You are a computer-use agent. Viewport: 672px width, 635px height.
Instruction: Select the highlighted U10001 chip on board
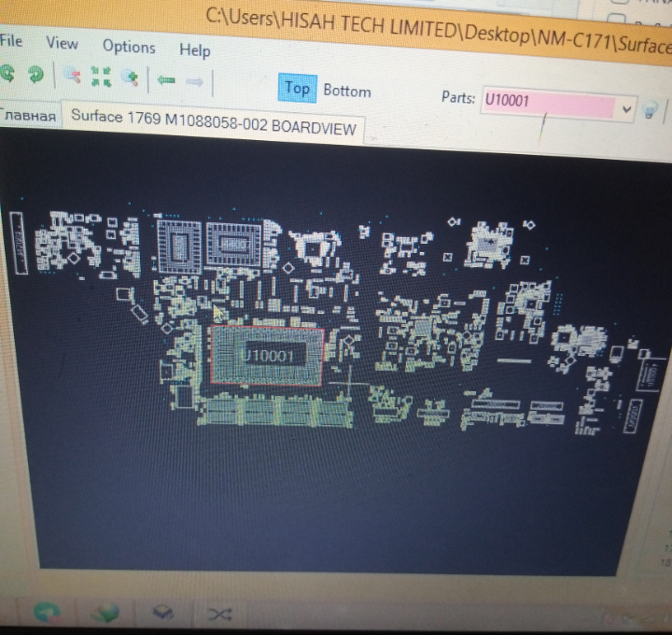pyautogui.click(x=267, y=356)
